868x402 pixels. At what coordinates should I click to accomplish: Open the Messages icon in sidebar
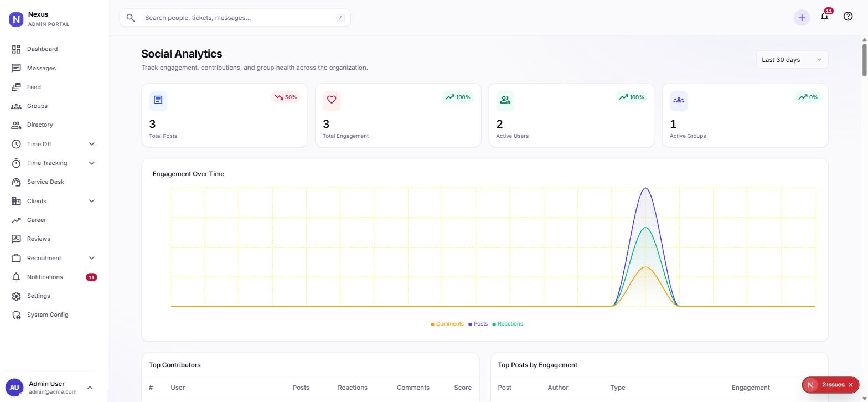point(16,68)
